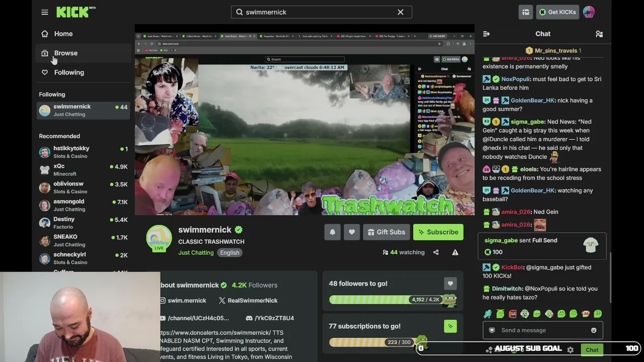Image resolution: width=644 pixels, height=362 pixels.
Task: Open the swim.mernick Instagram link
Action: tap(183, 301)
